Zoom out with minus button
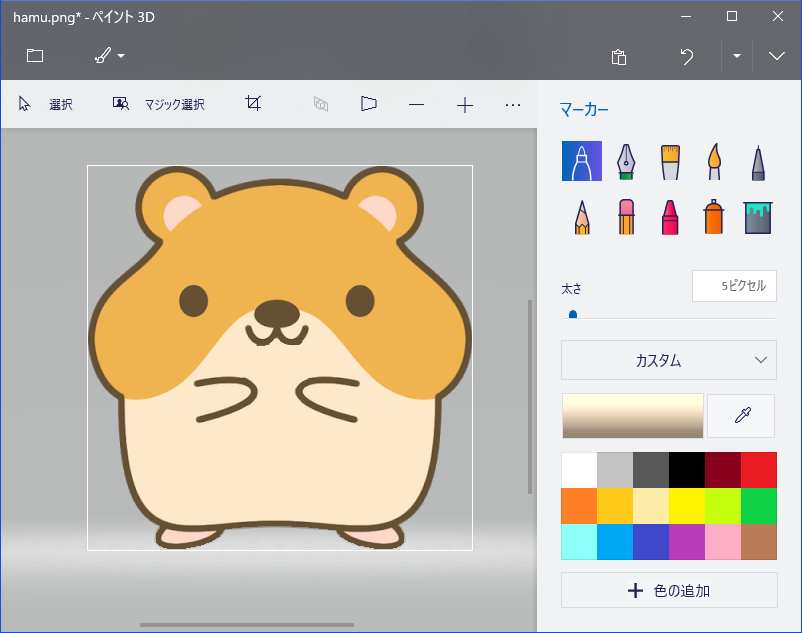The image size is (802, 633). point(416,105)
